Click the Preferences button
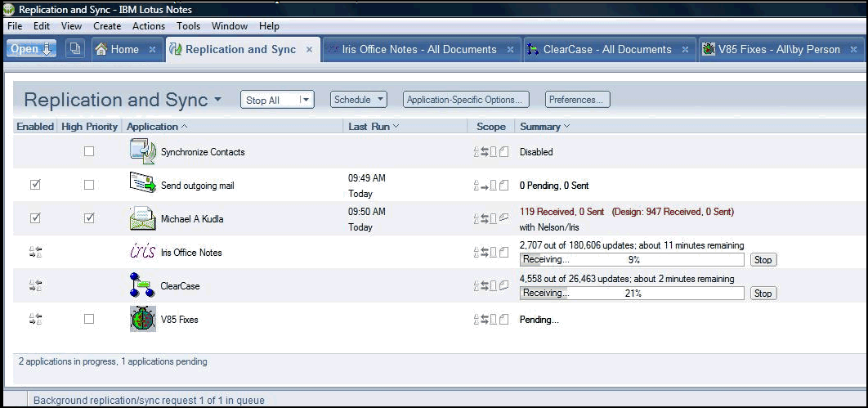The width and height of the screenshot is (868, 408). point(578,100)
